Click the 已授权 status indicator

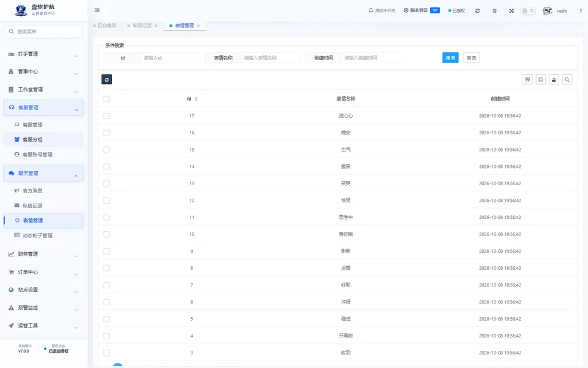pos(456,10)
